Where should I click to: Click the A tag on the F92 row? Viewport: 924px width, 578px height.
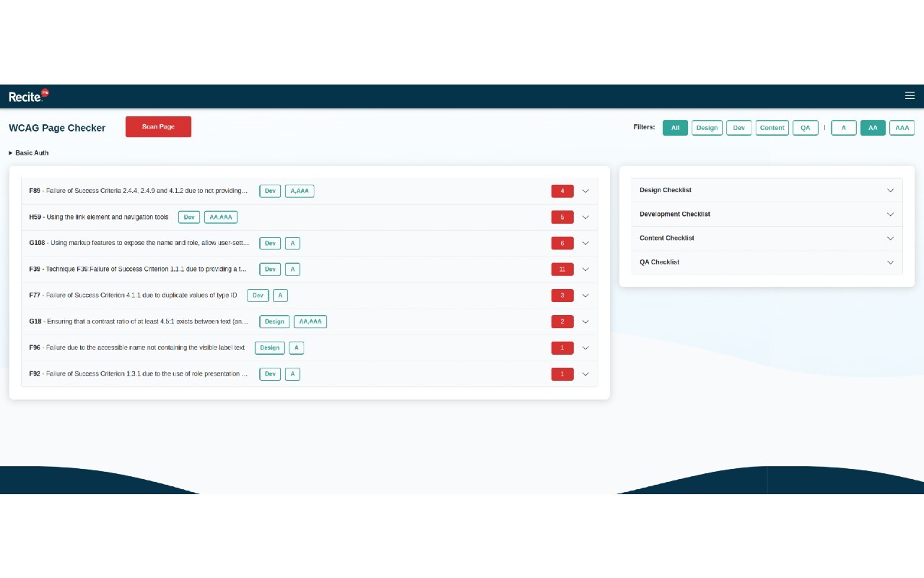[x=292, y=374]
